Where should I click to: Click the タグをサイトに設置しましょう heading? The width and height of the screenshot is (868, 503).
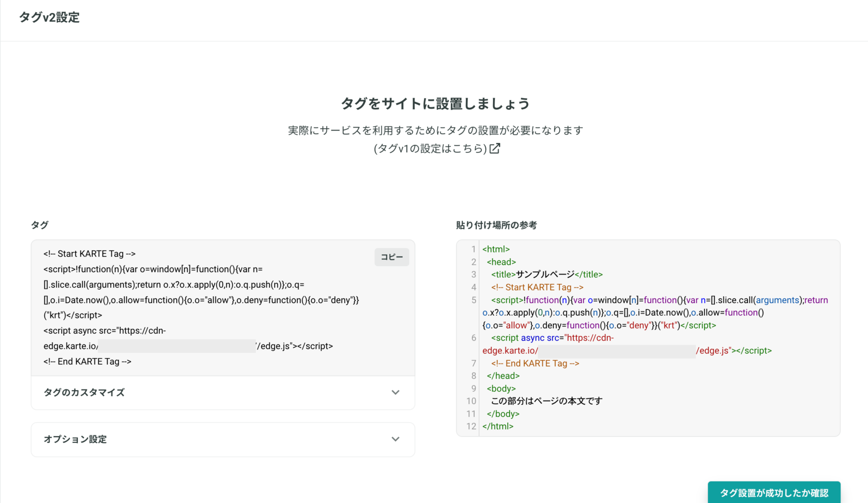pos(436,103)
